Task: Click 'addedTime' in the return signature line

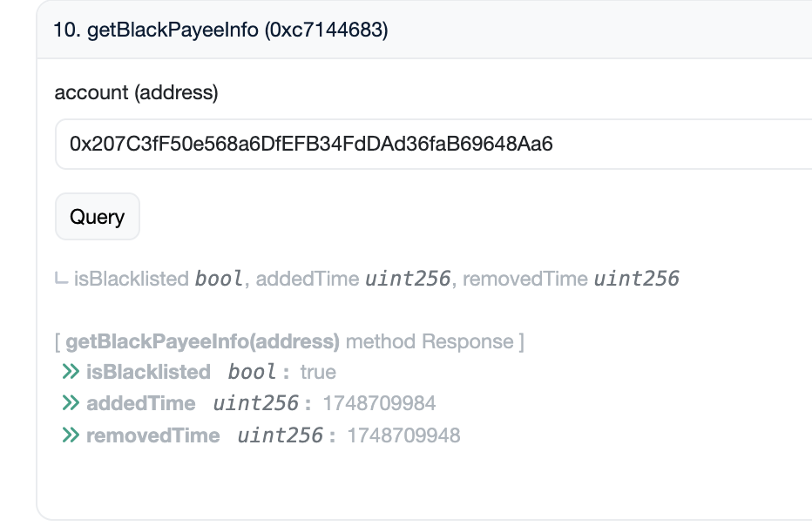Action: [x=307, y=279]
